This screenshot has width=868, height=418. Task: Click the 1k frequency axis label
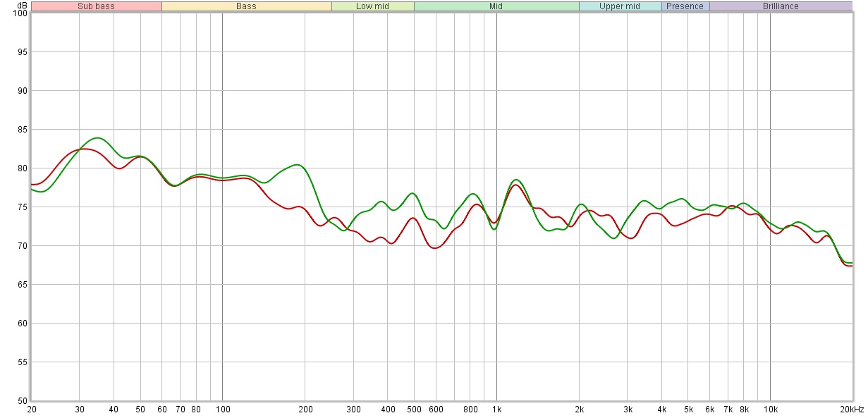(496, 410)
